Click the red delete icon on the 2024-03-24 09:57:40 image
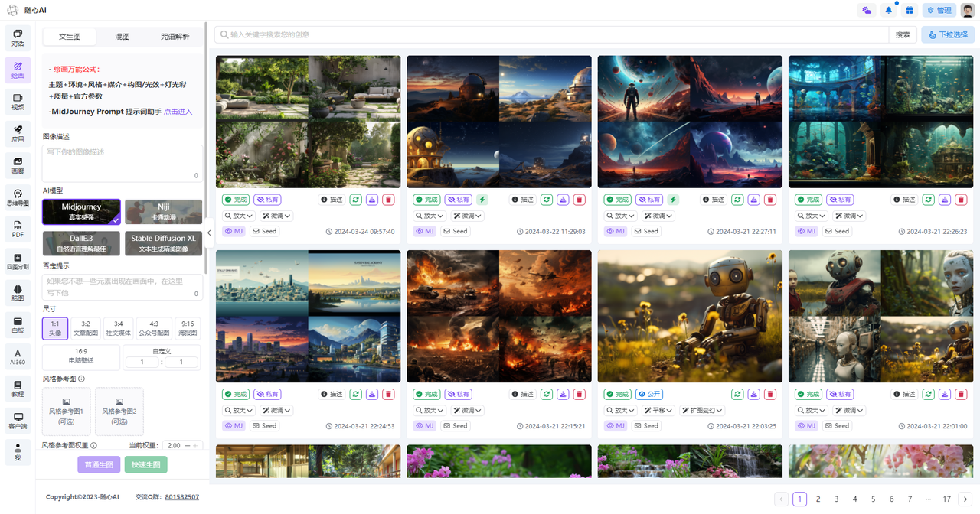 (x=388, y=200)
